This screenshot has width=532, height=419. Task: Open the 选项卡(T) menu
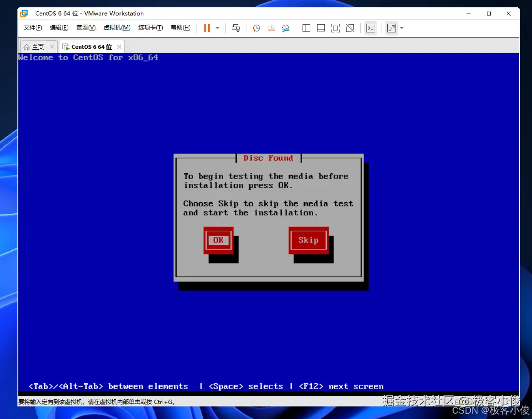[x=150, y=28]
